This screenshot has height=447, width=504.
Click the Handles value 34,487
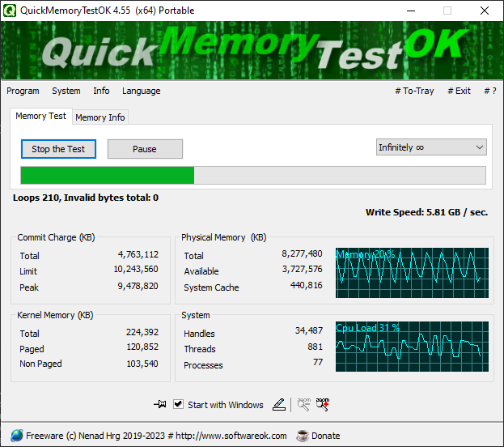pyautogui.click(x=309, y=330)
